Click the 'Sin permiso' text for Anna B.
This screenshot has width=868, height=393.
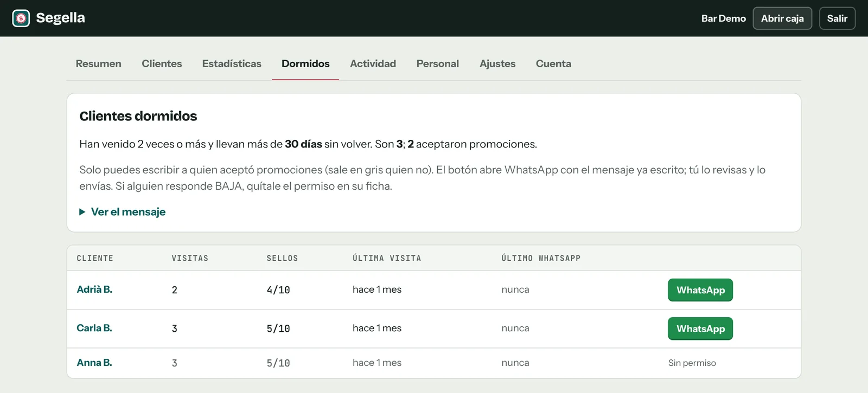click(x=692, y=363)
